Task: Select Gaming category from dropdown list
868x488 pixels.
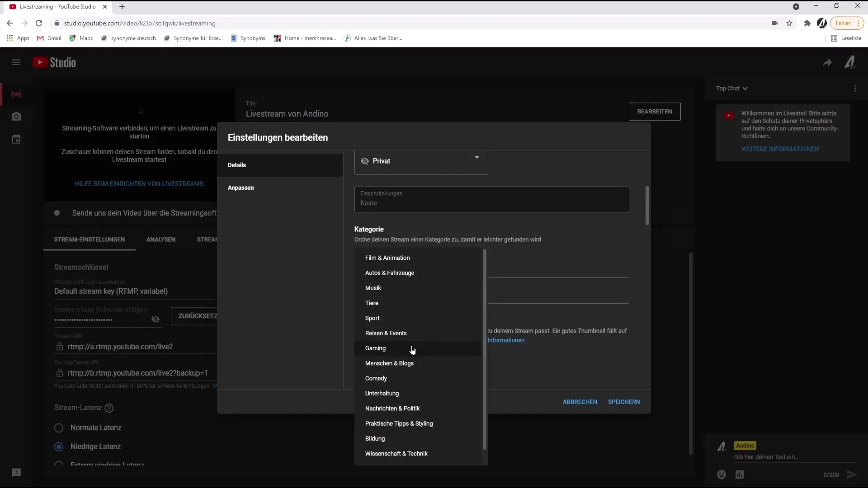Action: pyautogui.click(x=375, y=347)
